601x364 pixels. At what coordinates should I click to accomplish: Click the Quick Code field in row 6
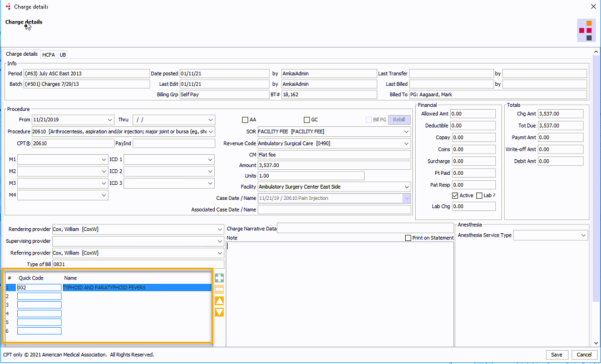click(x=39, y=331)
